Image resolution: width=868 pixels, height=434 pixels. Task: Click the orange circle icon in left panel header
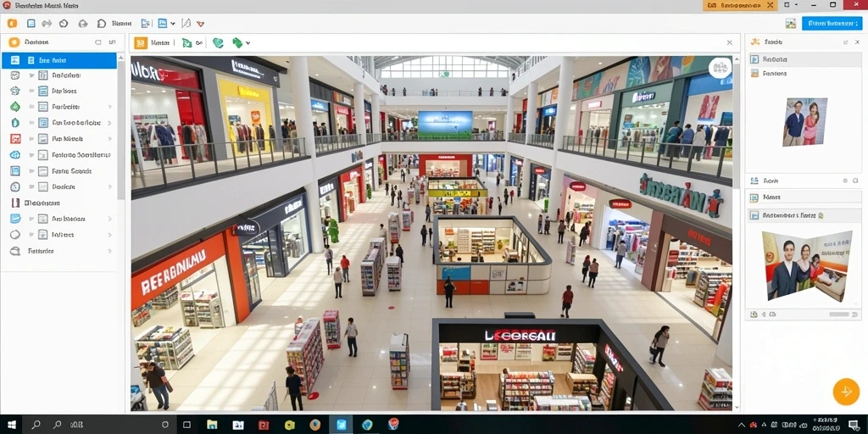point(14,42)
